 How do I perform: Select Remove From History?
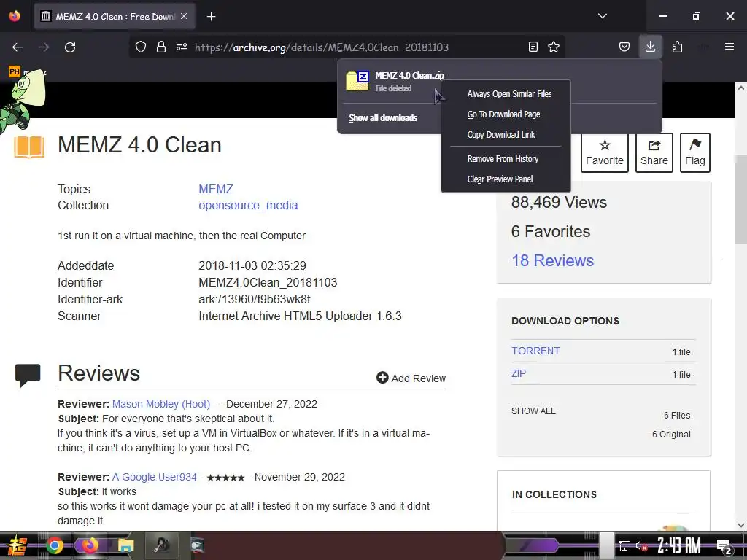pos(503,158)
